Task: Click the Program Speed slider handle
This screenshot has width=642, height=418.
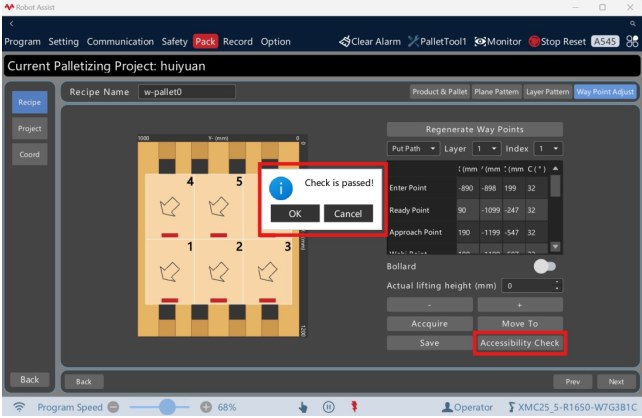Action: click(x=167, y=407)
